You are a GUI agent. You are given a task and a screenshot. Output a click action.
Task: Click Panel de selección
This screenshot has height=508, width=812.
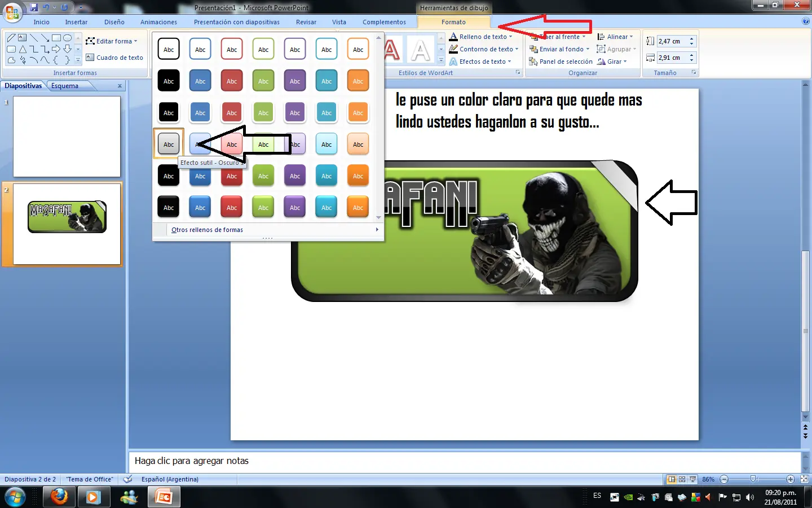(x=561, y=62)
